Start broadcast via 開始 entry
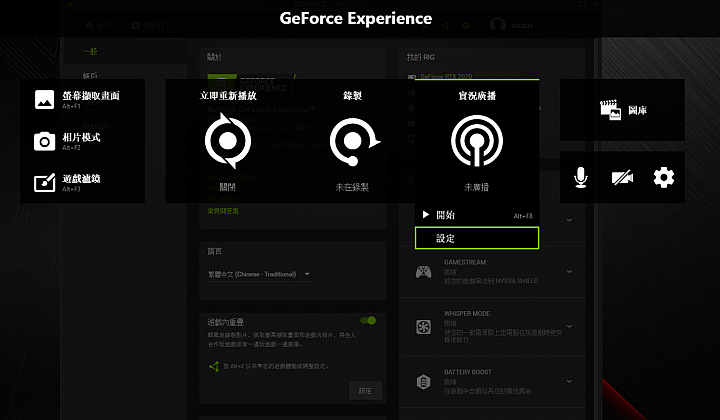 tap(477, 215)
